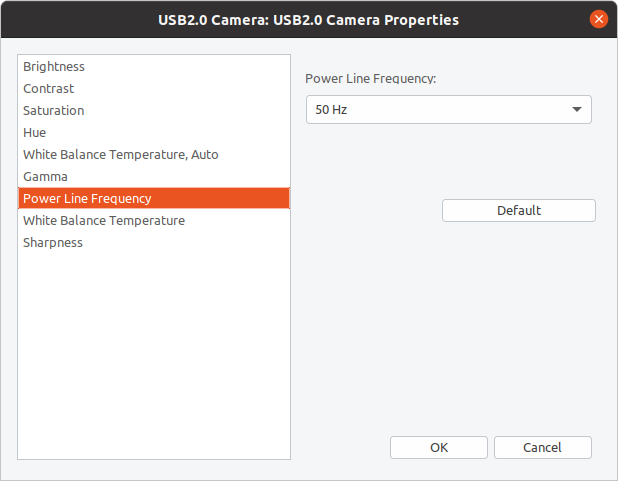Open the 50 Hz combo box
618x481 pixels.
coord(449,110)
